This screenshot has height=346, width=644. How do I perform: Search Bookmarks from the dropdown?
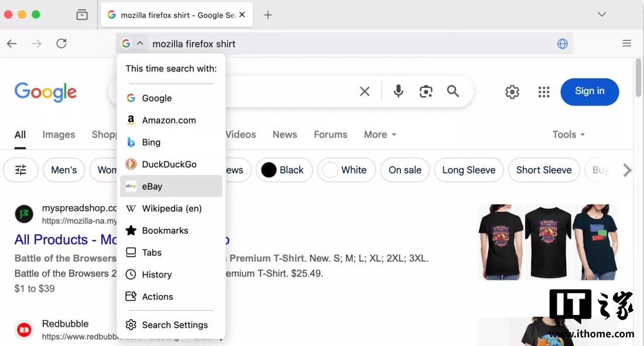click(172, 231)
